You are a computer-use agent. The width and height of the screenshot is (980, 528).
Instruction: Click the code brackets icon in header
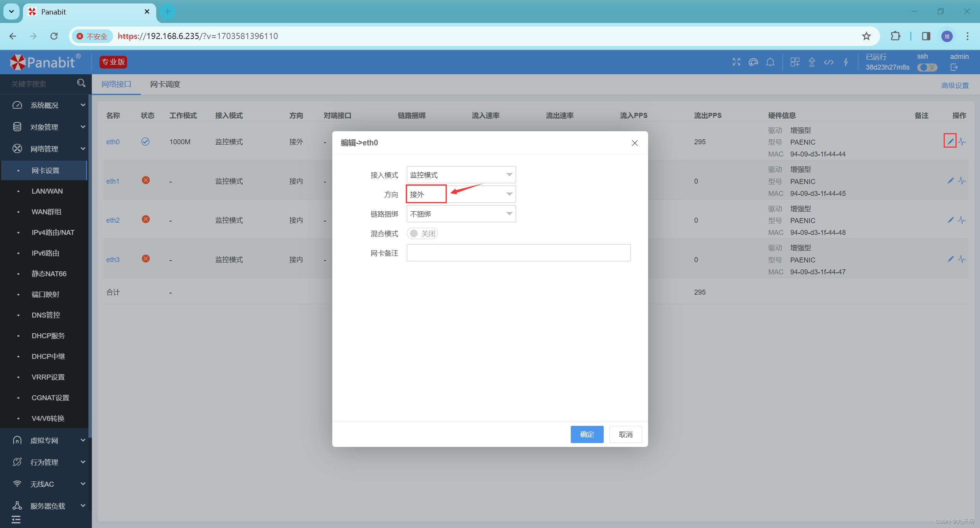pos(829,62)
